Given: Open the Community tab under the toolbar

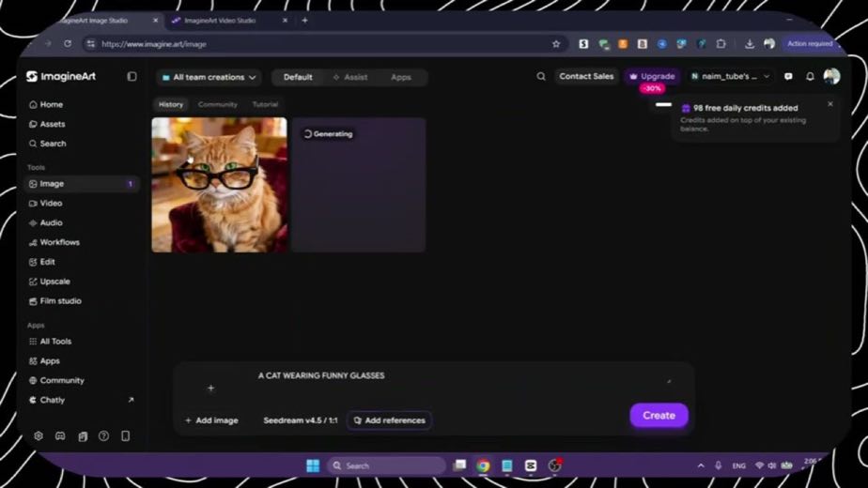Looking at the screenshot, I should click(218, 104).
